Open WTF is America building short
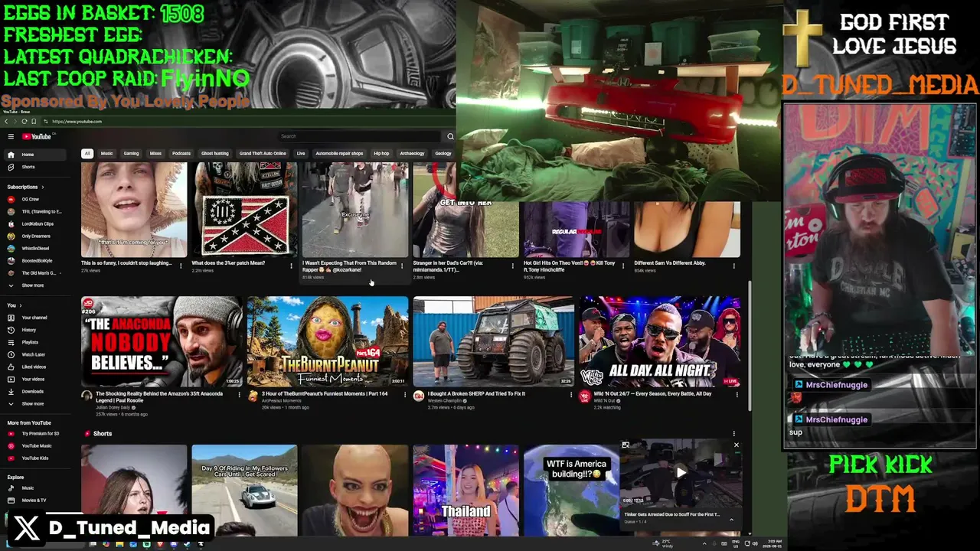The height and width of the screenshot is (551, 980). (x=571, y=490)
